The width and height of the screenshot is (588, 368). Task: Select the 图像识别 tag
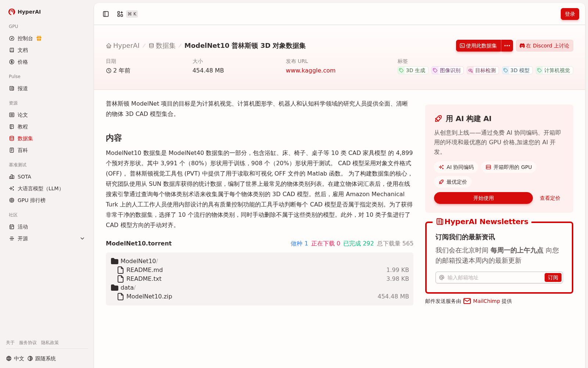pos(447,70)
